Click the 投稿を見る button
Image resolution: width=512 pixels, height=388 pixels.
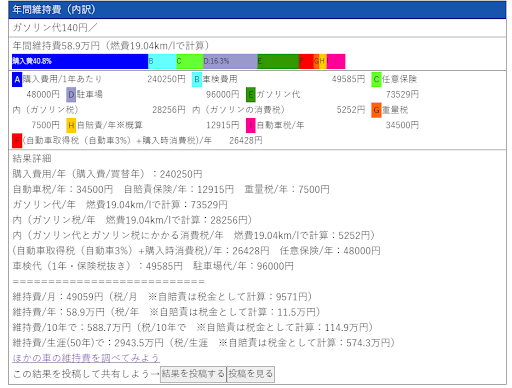(x=250, y=374)
